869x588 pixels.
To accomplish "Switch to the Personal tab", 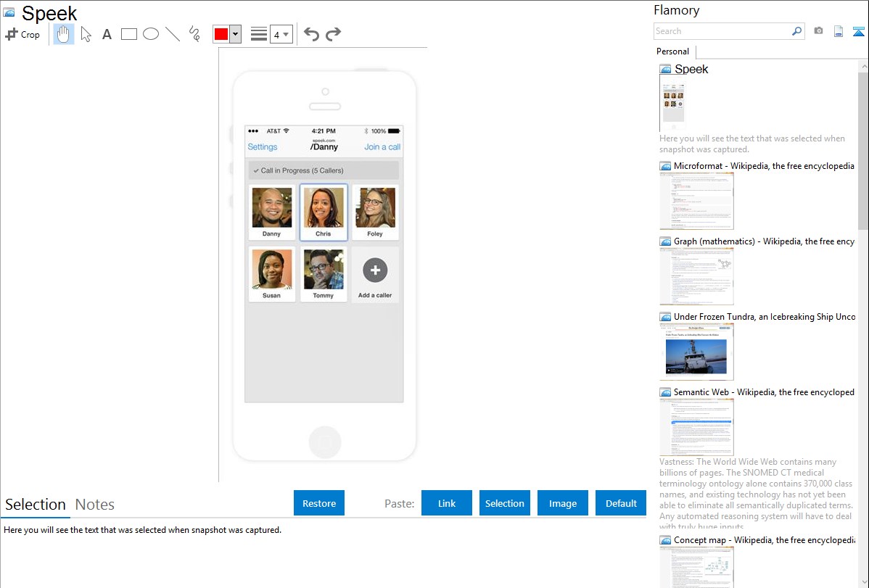I will 673,51.
